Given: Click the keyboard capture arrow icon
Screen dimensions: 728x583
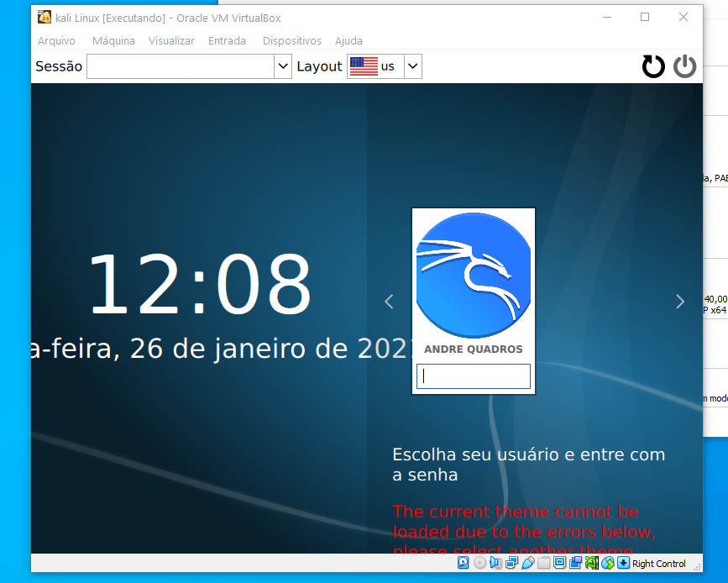Looking at the screenshot, I should (624, 563).
